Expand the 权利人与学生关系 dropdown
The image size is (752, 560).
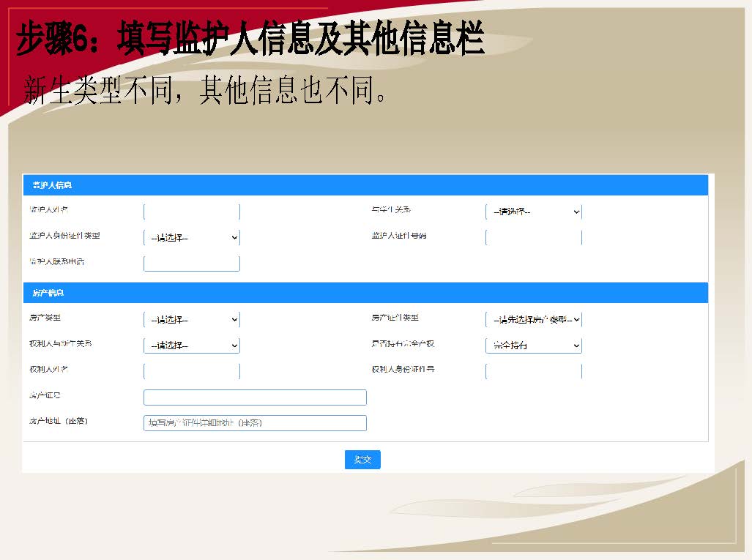tap(191, 346)
